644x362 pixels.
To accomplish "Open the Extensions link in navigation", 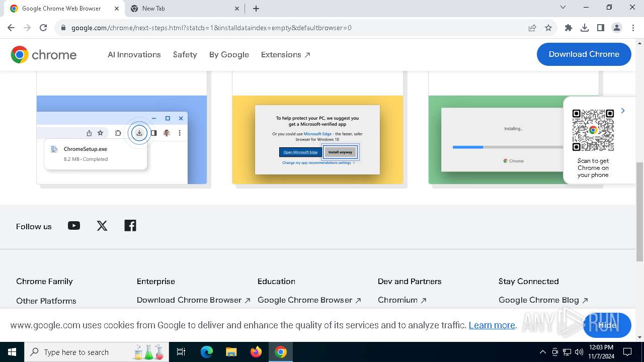I will point(285,54).
